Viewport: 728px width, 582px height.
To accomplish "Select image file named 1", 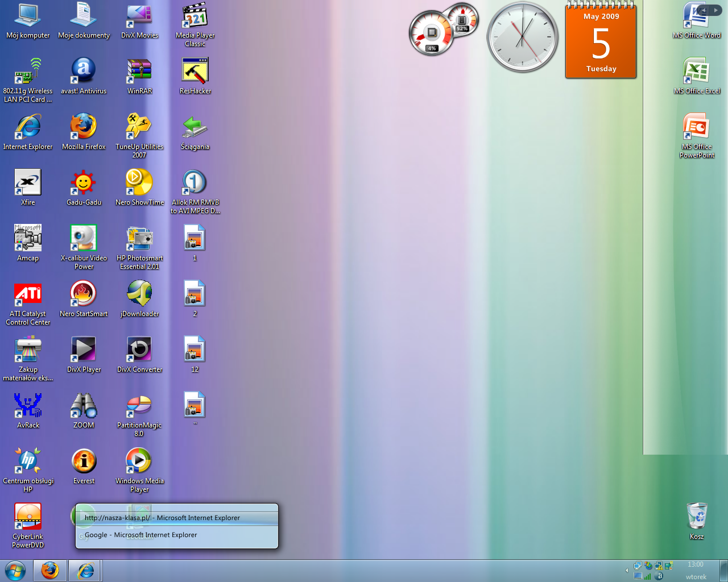I will point(195,243).
